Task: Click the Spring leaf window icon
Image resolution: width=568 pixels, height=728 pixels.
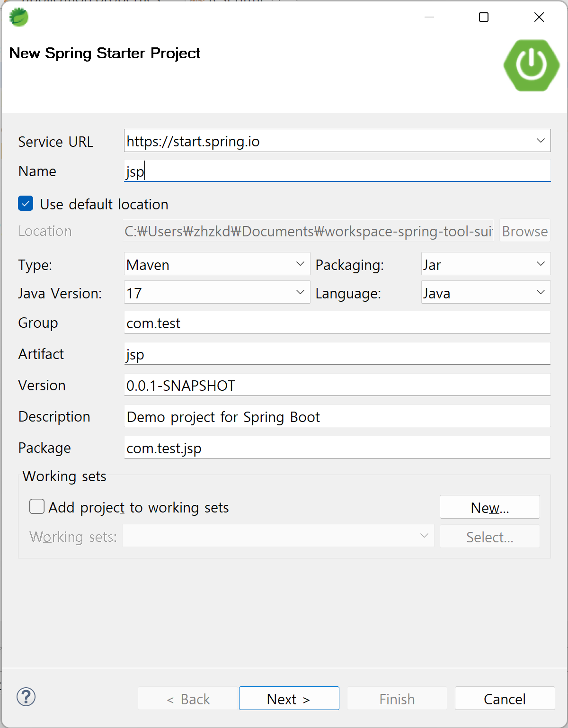Action: [x=19, y=18]
